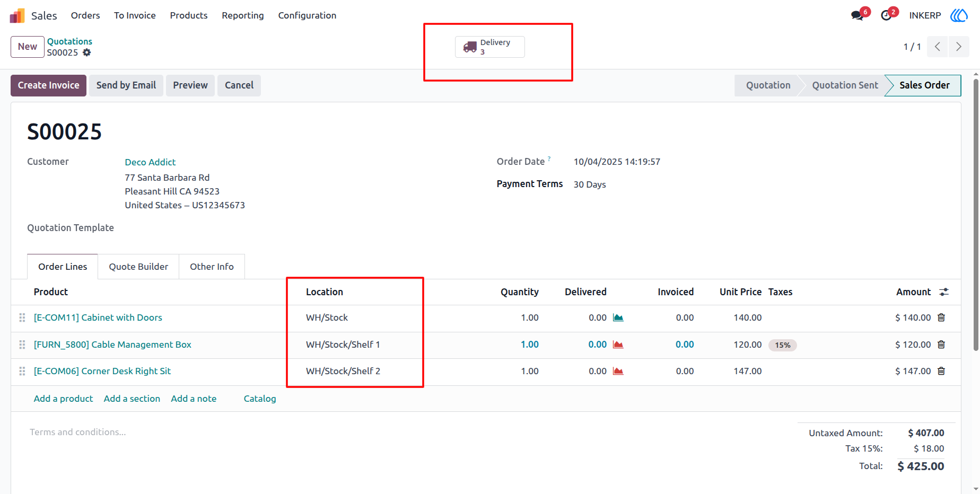Click drag handle of Corner Desk line

coord(22,371)
